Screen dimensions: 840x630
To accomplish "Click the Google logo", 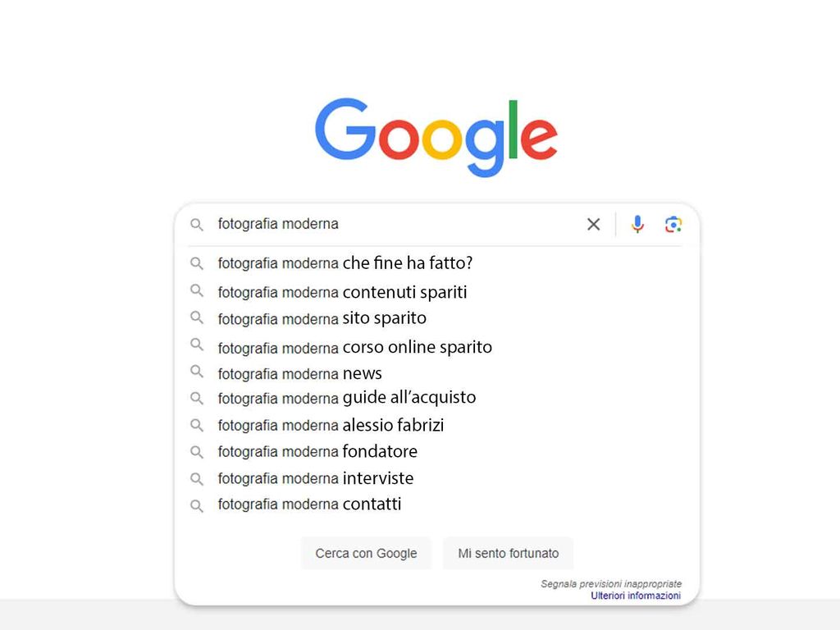I will pyautogui.click(x=436, y=135).
